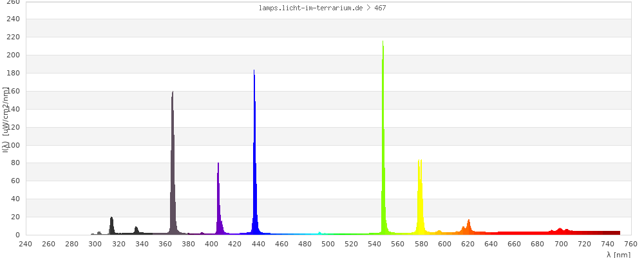The width and height of the screenshot is (644, 258).
Task: Click the y-axis tick label 220
Action: click(14, 37)
